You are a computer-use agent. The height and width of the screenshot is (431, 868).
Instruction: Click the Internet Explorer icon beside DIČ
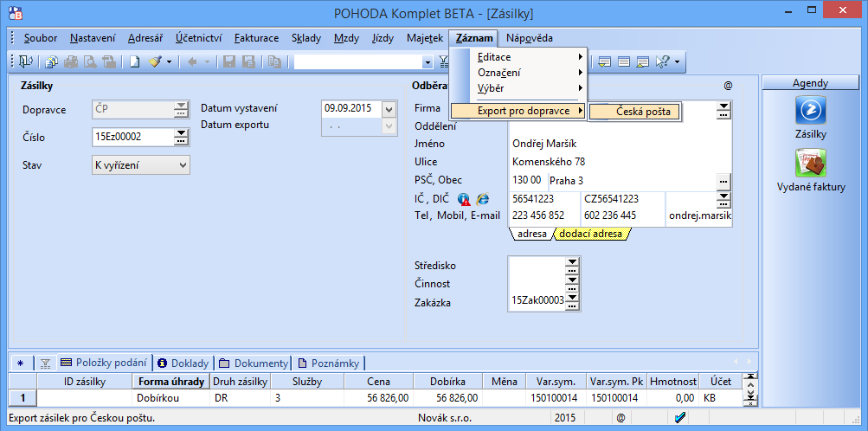coord(483,199)
